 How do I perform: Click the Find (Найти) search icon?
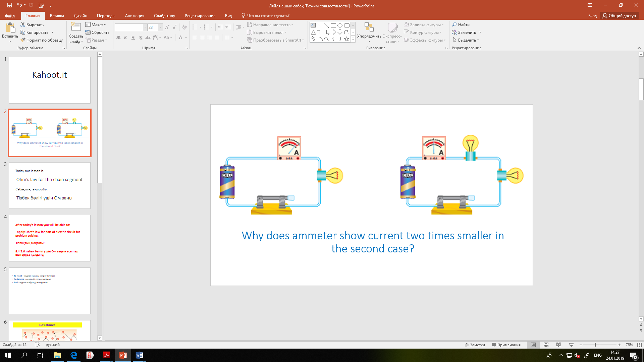pos(454,25)
